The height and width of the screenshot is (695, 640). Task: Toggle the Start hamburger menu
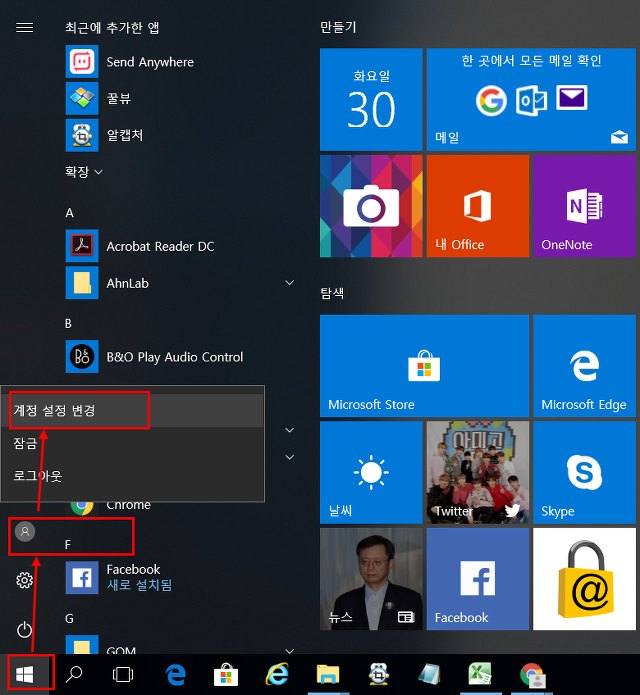24,28
